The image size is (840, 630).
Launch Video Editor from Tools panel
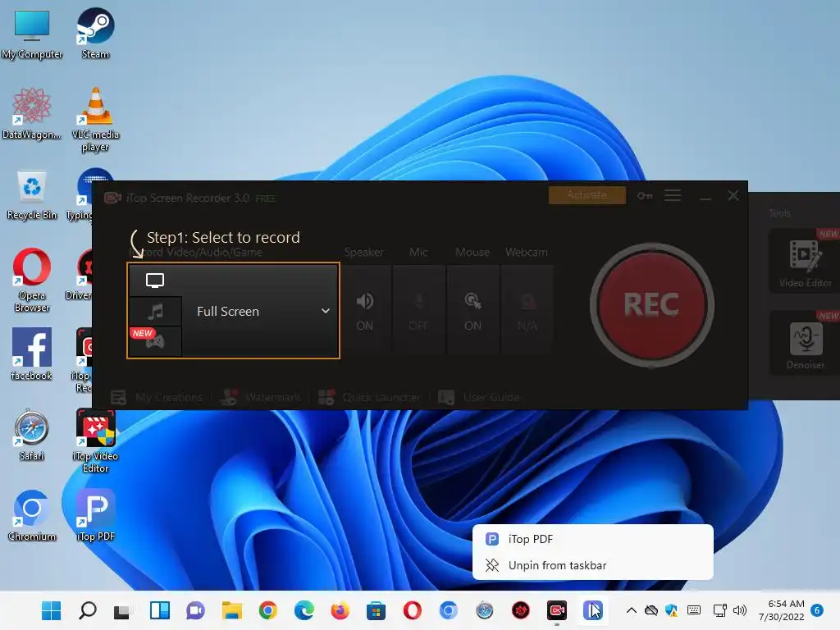point(805,262)
